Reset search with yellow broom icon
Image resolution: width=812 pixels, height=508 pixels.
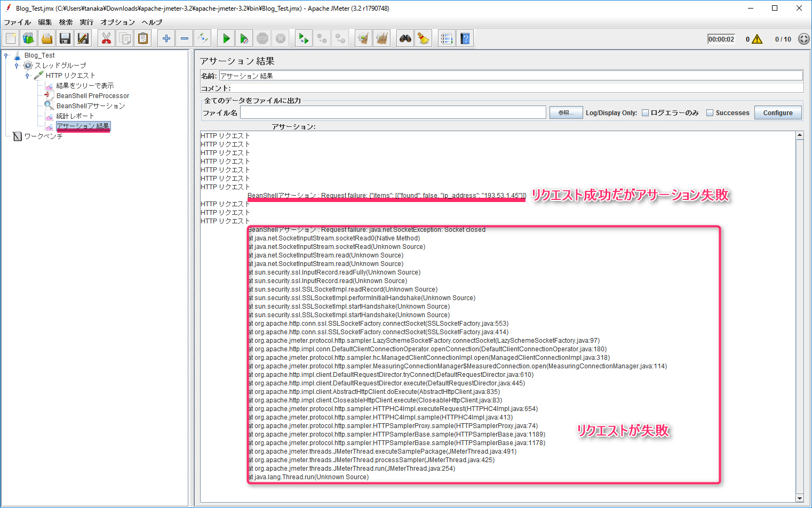[424, 38]
